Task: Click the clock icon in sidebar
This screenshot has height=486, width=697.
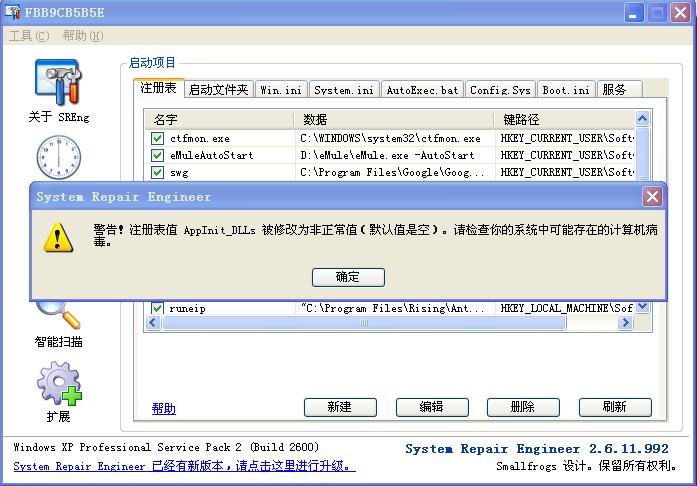Action: click(x=58, y=157)
